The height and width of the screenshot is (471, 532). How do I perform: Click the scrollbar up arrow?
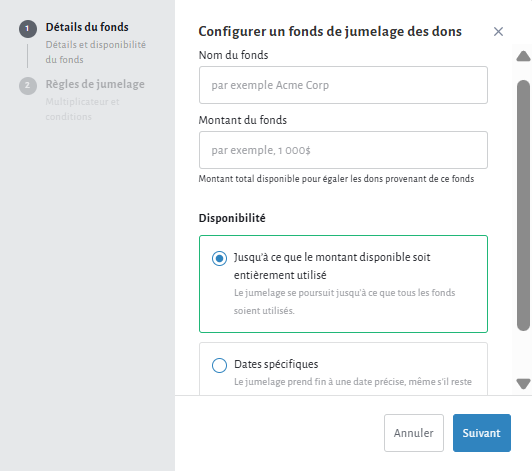coord(523,56)
